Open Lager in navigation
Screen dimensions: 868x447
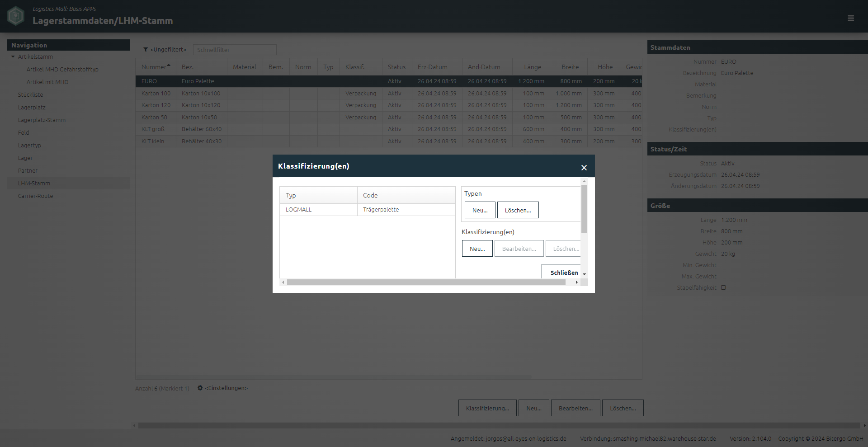point(25,158)
